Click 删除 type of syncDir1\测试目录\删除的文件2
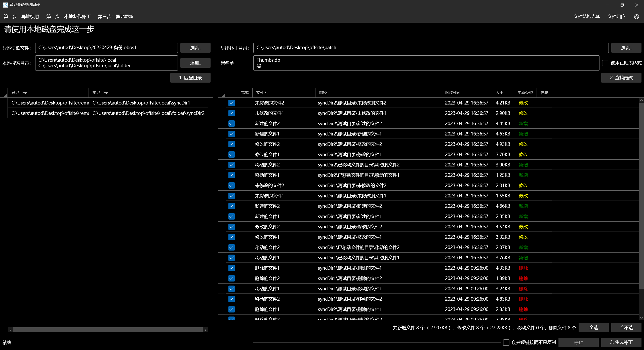644x350 pixels. point(523,278)
